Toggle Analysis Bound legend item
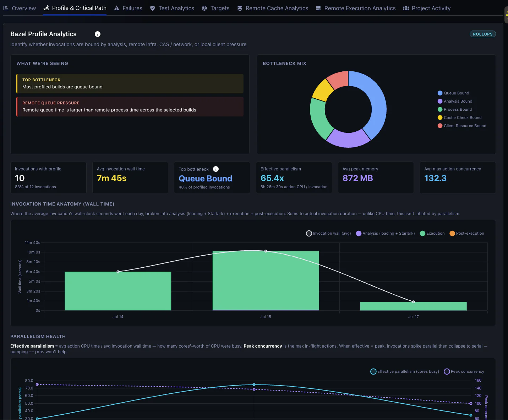 (x=455, y=101)
